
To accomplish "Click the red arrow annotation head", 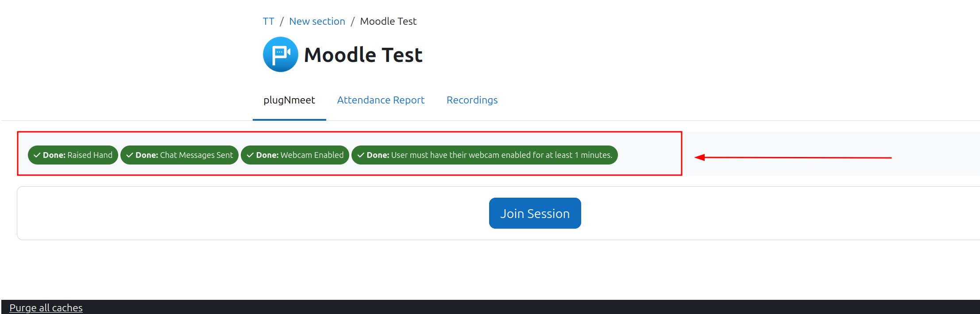I will pyautogui.click(x=699, y=157).
